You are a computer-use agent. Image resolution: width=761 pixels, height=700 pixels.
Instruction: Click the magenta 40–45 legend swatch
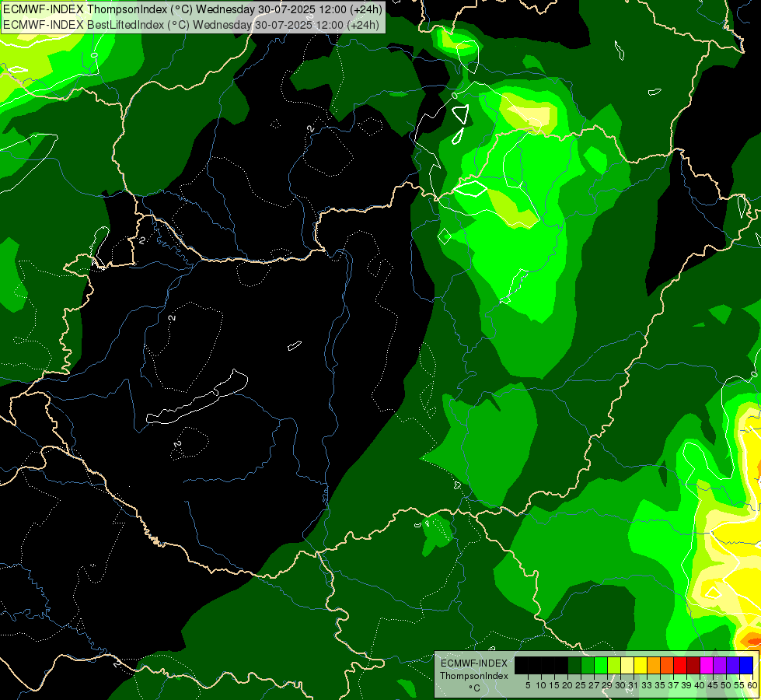click(x=707, y=665)
